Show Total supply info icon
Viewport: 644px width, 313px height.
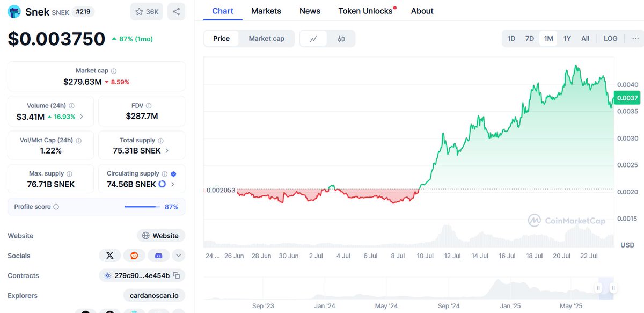tap(161, 140)
